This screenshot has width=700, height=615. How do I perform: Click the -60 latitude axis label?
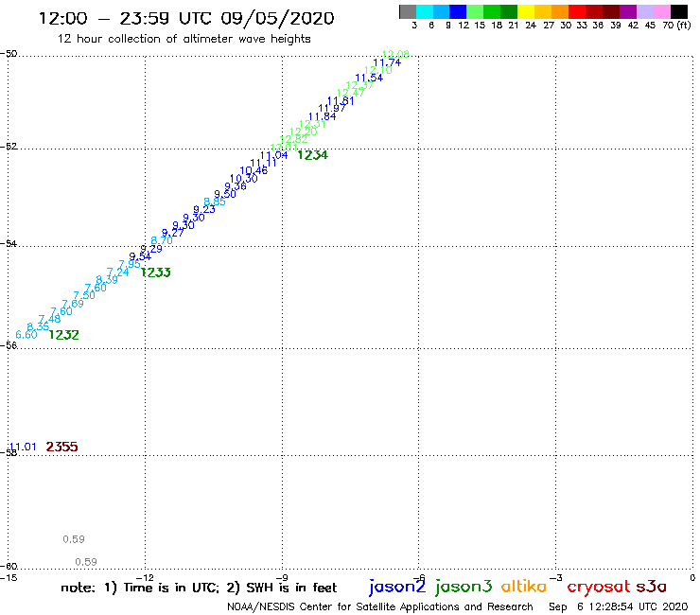[9, 567]
